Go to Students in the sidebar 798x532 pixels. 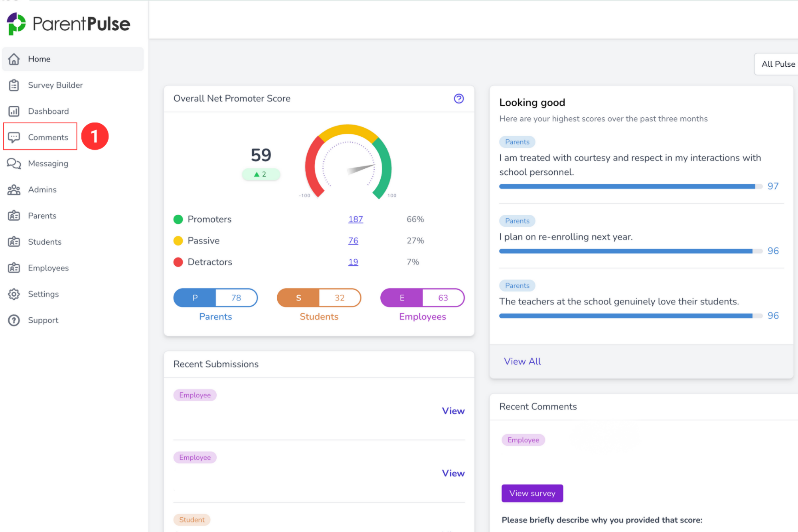45,242
